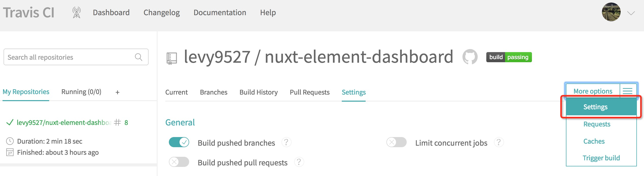Open the broadcast tower notifications icon
The height and width of the screenshot is (176, 644).
click(x=76, y=13)
